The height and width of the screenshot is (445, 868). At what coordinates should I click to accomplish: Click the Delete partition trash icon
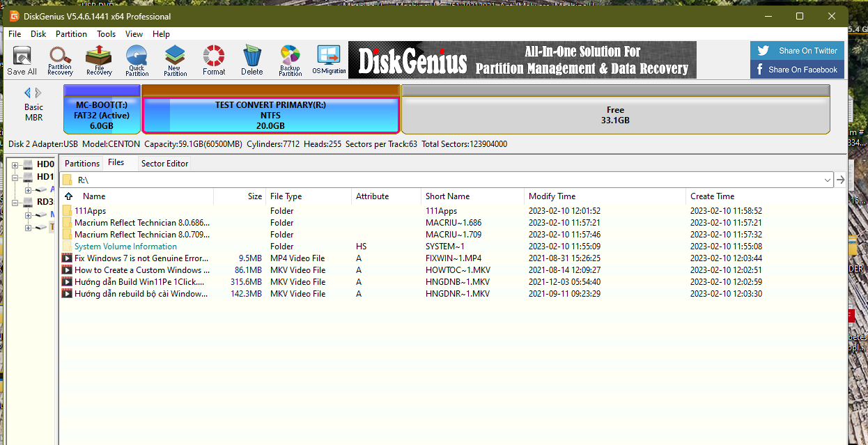pyautogui.click(x=252, y=61)
